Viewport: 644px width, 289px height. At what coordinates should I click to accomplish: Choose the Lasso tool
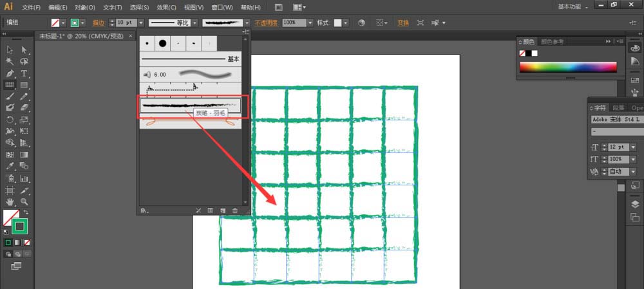pos(24,62)
